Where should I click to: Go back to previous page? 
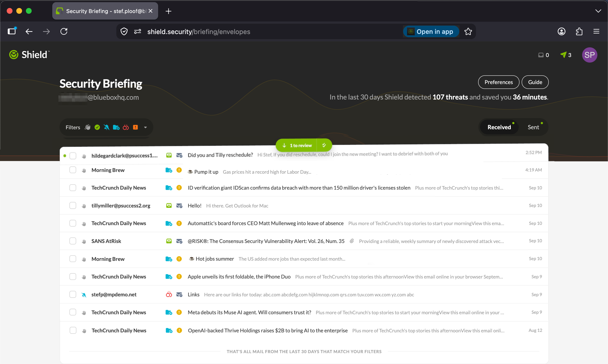pyautogui.click(x=29, y=31)
